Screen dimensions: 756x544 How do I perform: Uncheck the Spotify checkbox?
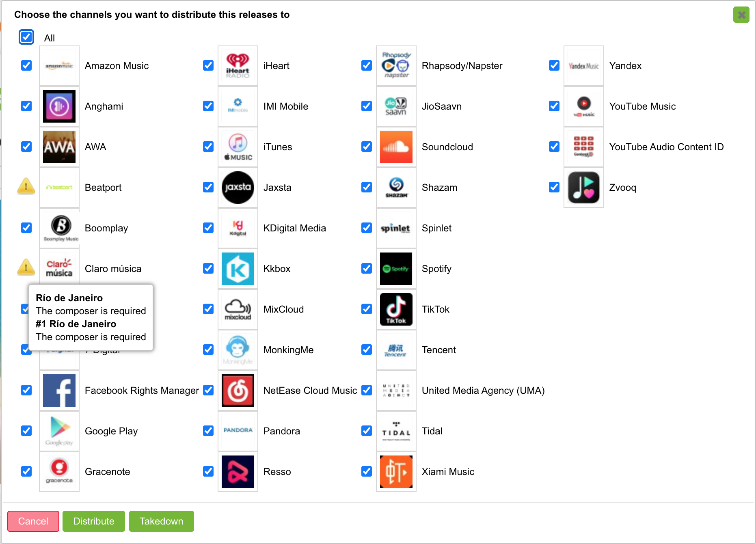[x=367, y=268]
